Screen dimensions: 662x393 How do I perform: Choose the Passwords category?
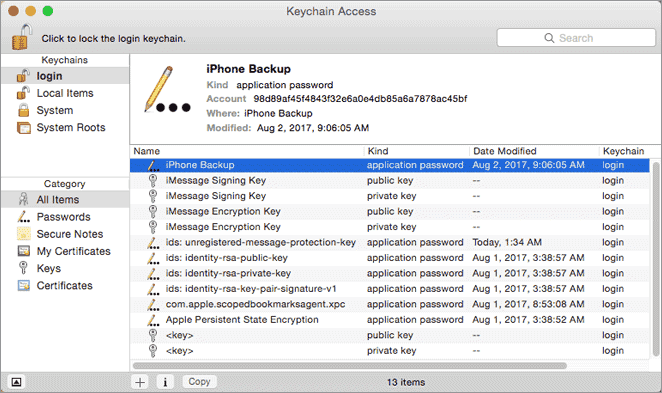click(65, 217)
